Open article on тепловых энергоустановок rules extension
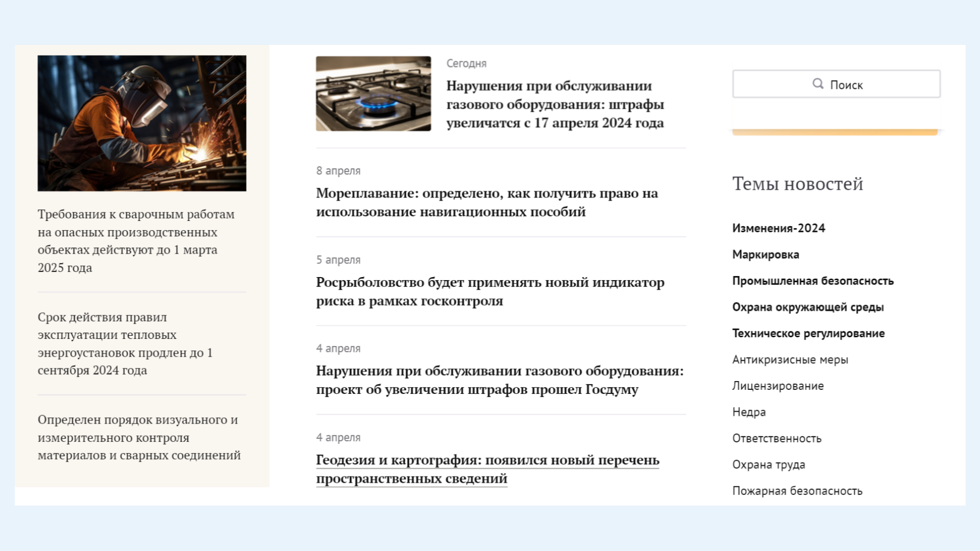 point(125,343)
